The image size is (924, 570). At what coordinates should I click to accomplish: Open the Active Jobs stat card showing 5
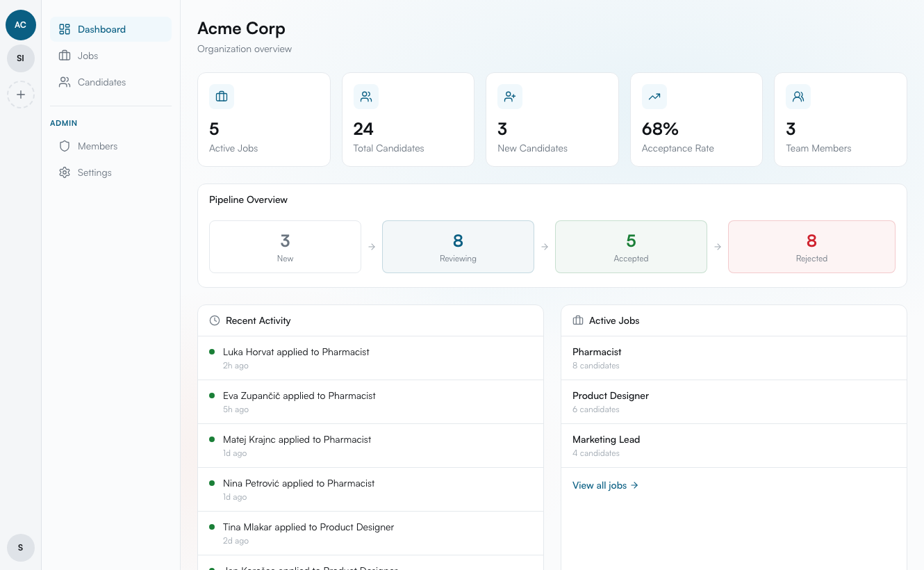point(264,120)
